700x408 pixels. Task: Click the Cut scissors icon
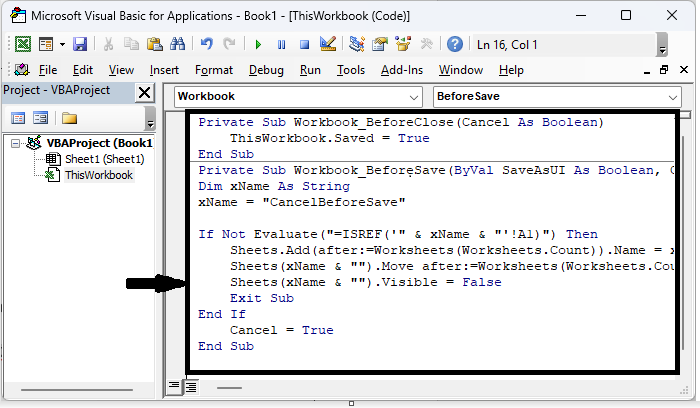(x=108, y=44)
